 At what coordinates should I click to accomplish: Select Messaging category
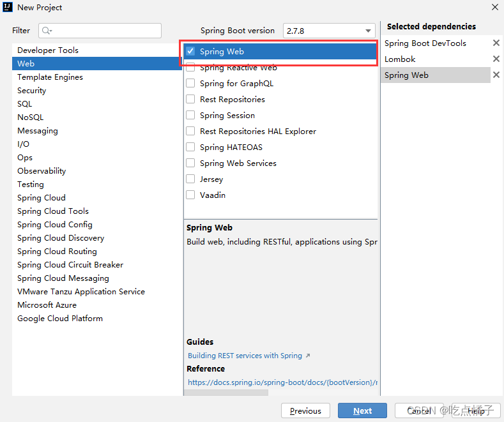(x=96, y=130)
